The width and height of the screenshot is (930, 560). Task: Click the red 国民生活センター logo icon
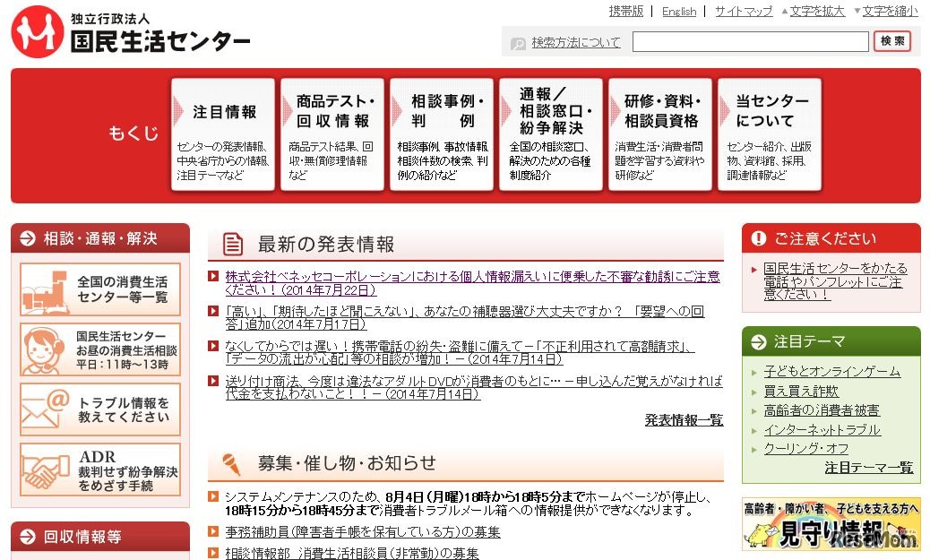34,30
